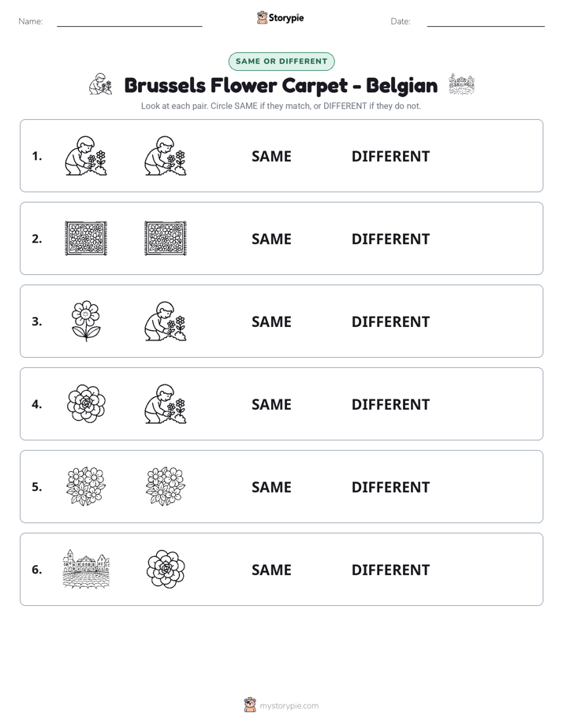Viewport: 563px width, 728px height.
Task: Choose DIFFERENT for pair number 4
Action: (x=390, y=404)
